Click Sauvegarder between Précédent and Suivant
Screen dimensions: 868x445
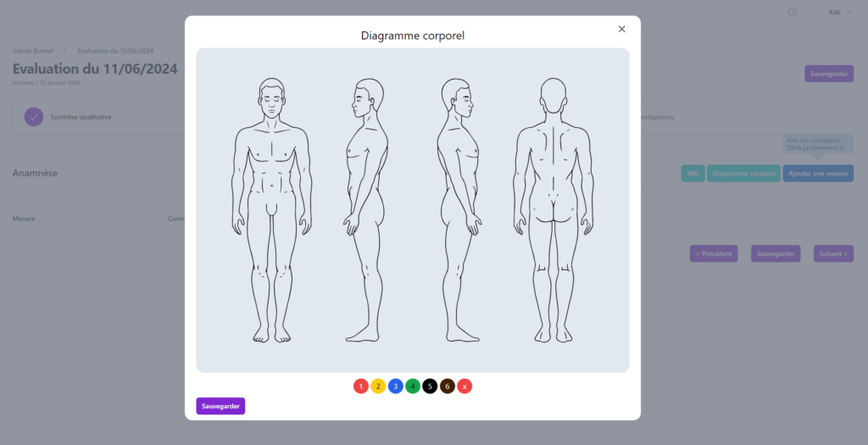click(775, 253)
